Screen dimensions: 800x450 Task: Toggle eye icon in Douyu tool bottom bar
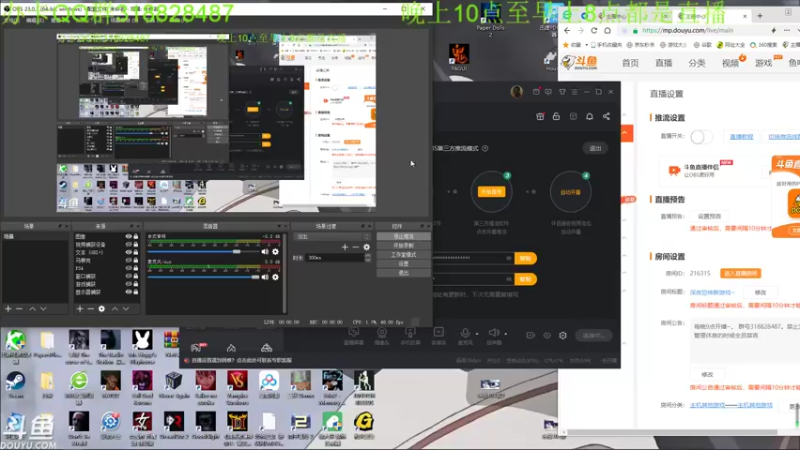[547, 335]
